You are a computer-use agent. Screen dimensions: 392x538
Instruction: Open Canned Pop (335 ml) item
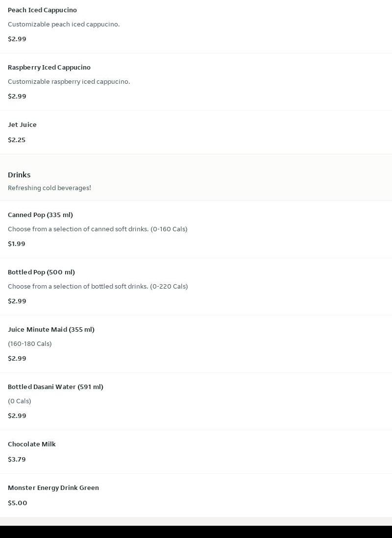pos(196,229)
